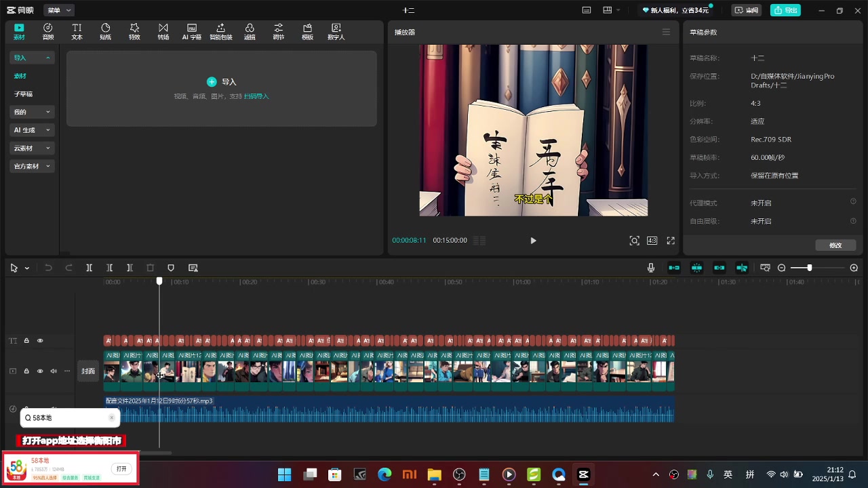Viewport: 868px width, 488px height.
Task: Open the 调节 (Adjust) icon tab
Action: coord(279,31)
